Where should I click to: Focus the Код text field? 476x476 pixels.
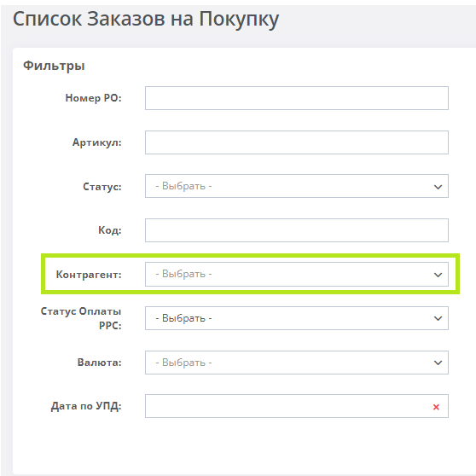[x=297, y=230]
